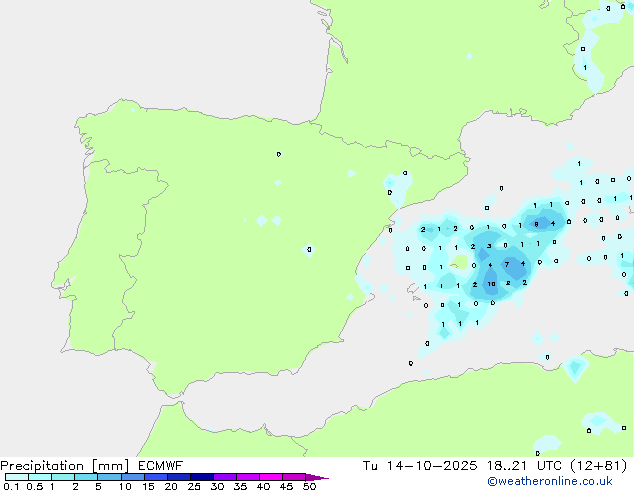Click the small green Menorca island
The image size is (634, 490).
[x=459, y=262]
